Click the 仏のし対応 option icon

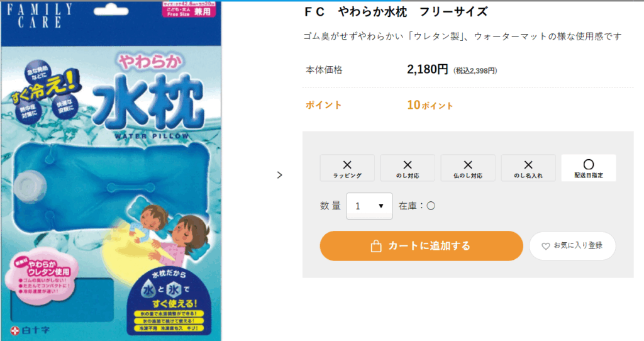468,165
